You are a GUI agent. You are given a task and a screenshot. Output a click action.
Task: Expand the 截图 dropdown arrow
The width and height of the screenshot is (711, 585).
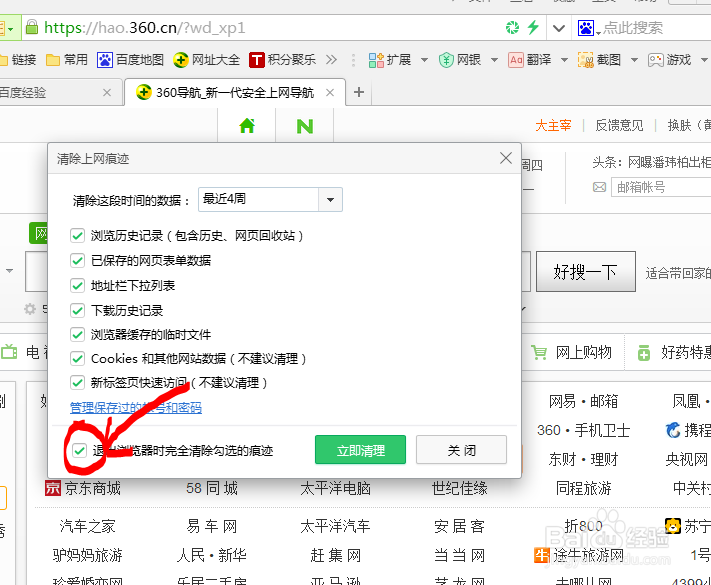coord(634,60)
